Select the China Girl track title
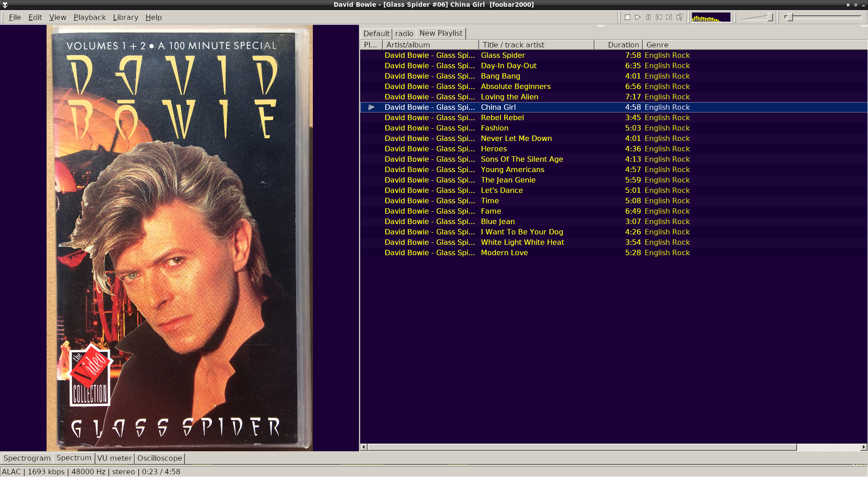868x477 pixels. click(x=498, y=107)
